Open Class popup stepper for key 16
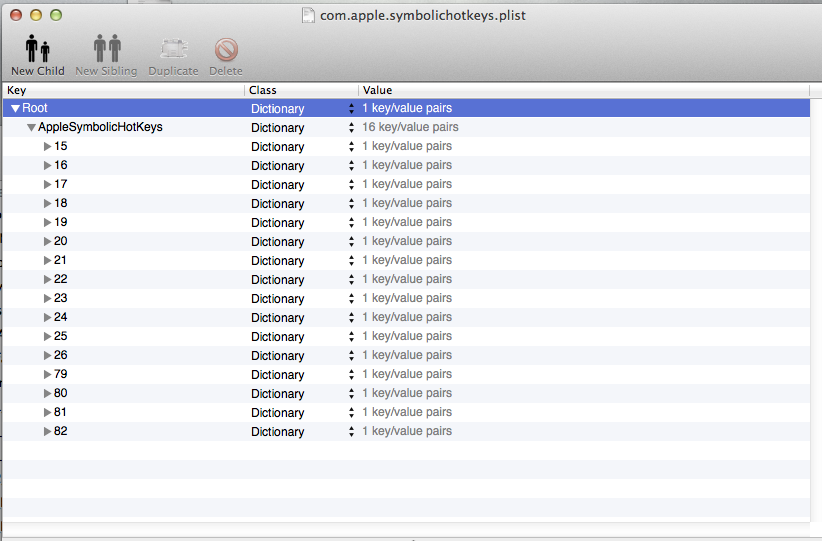The width and height of the screenshot is (822, 541). tap(351, 165)
